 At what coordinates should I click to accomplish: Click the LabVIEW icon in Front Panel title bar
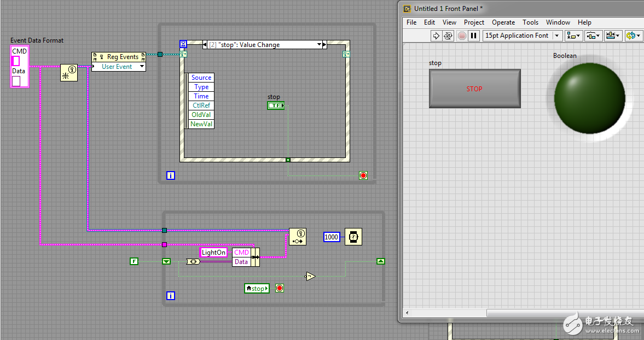coord(407,9)
